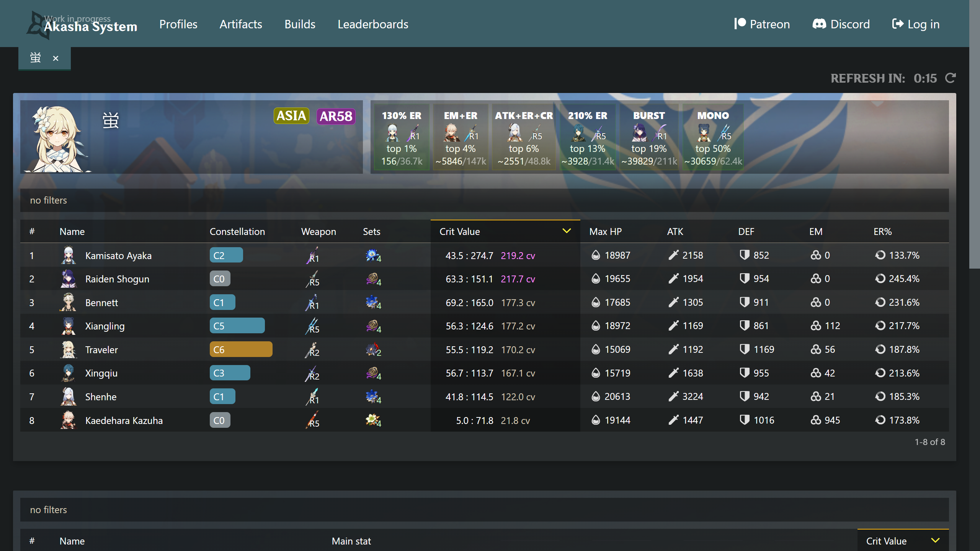
Task: Click Traveler's R2 weapon icon
Action: click(x=312, y=349)
